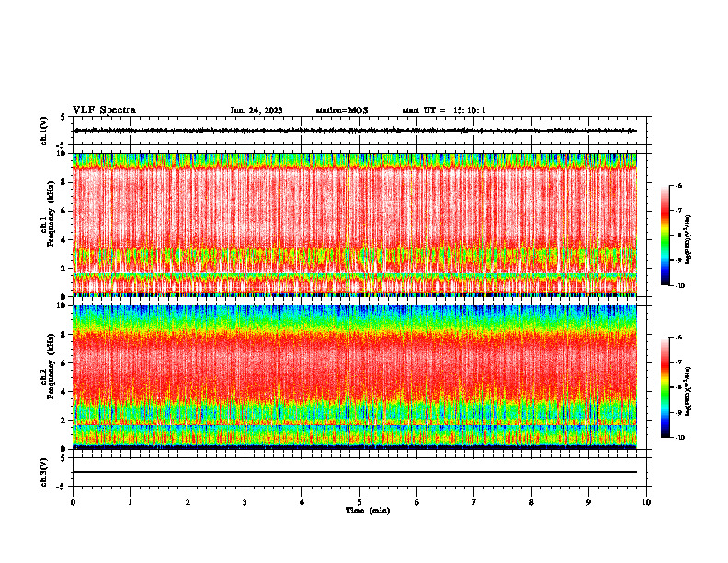Click the time axis tick label '3'
This screenshot has width=728, height=563.
[245, 502]
